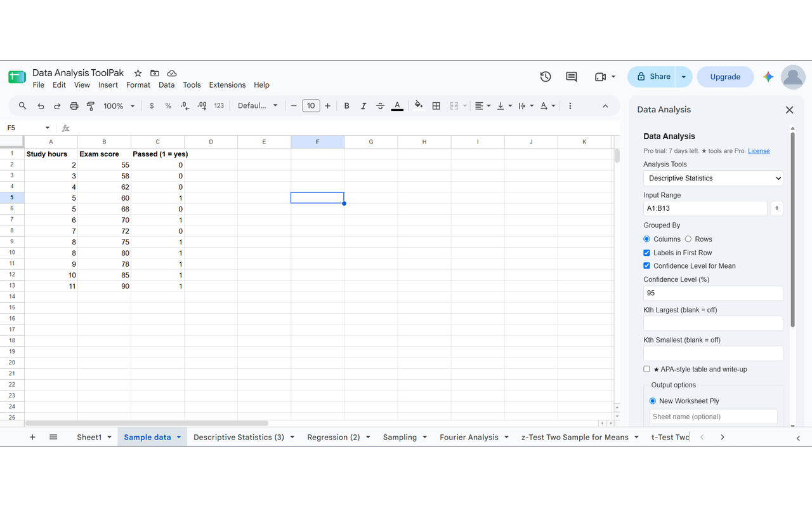Open the Format menu
The image size is (812, 508).
pos(138,85)
